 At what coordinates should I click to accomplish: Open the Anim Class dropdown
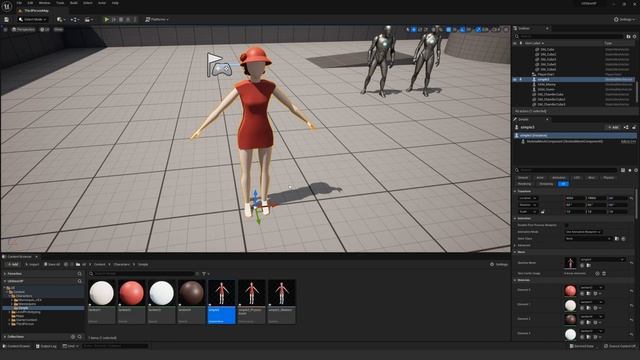coord(589,238)
